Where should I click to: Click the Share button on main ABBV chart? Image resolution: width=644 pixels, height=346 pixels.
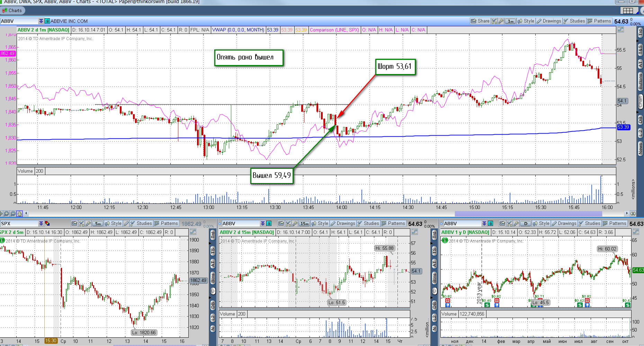(480, 21)
